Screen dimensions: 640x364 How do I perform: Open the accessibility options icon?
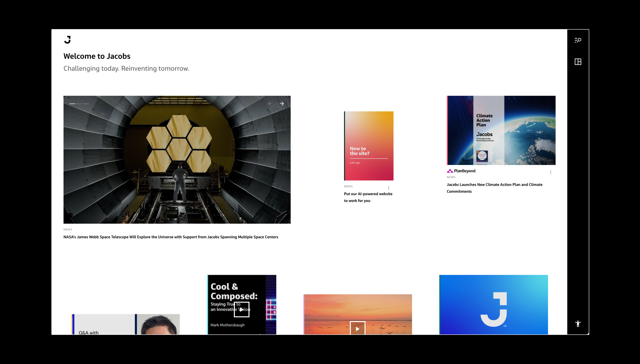click(578, 324)
